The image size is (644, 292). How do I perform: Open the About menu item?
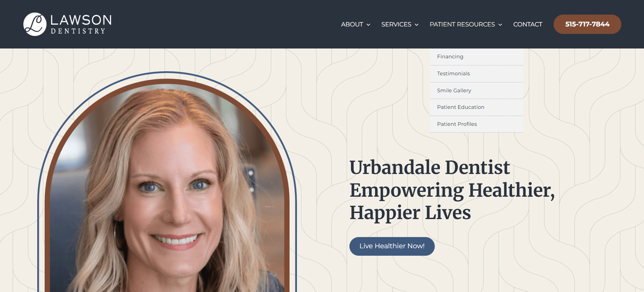352,24
